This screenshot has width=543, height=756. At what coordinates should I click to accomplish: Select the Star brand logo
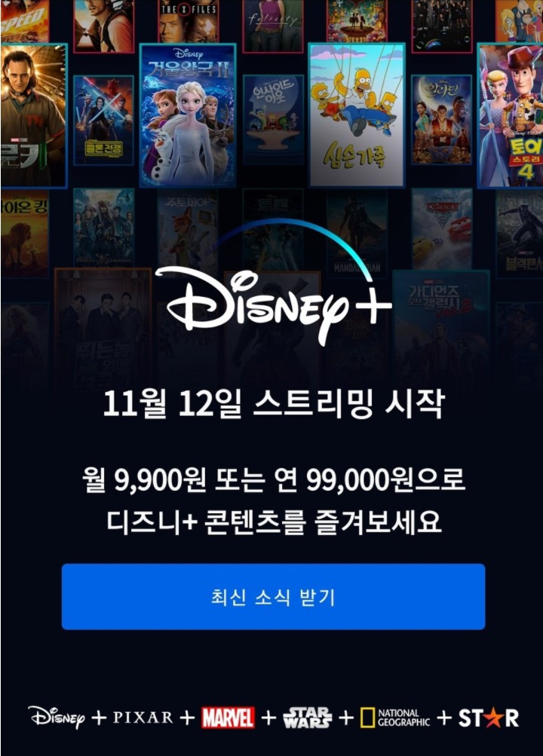(489, 718)
